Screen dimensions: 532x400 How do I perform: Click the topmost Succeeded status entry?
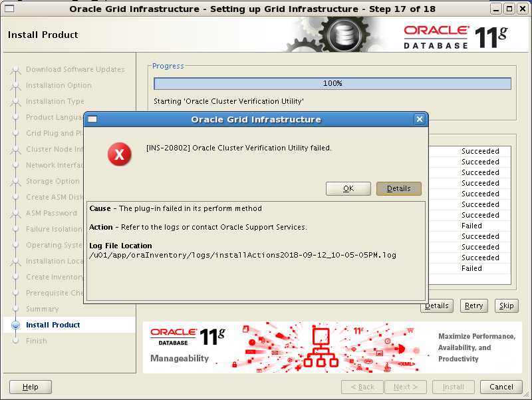pos(480,151)
